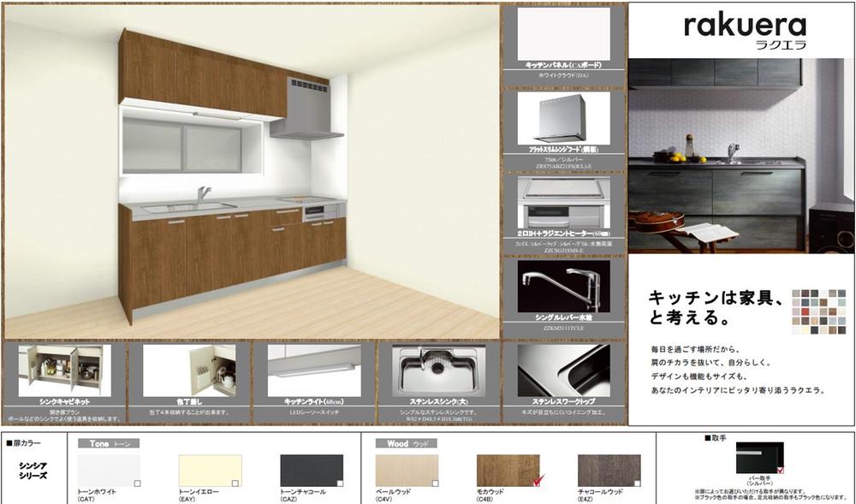
Task: Click the キズが目立ちにくいコイニング加工 description
Action: tap(564, 412)
